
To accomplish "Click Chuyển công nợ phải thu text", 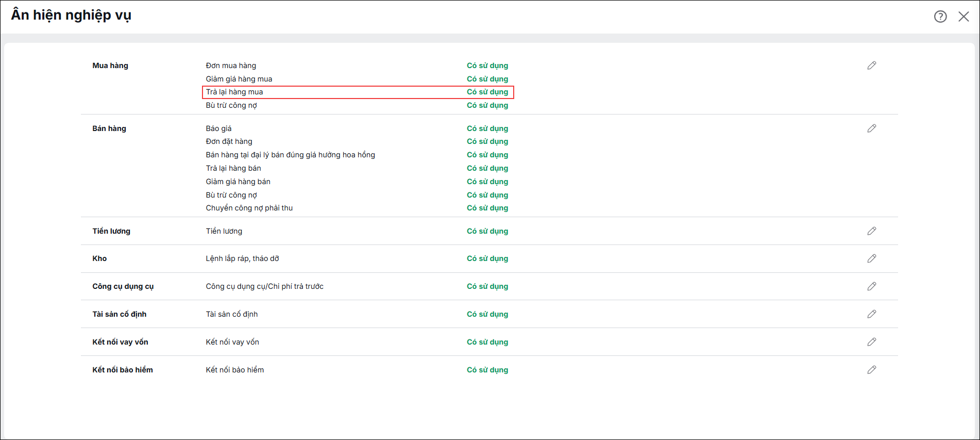I will pos(249,208).
